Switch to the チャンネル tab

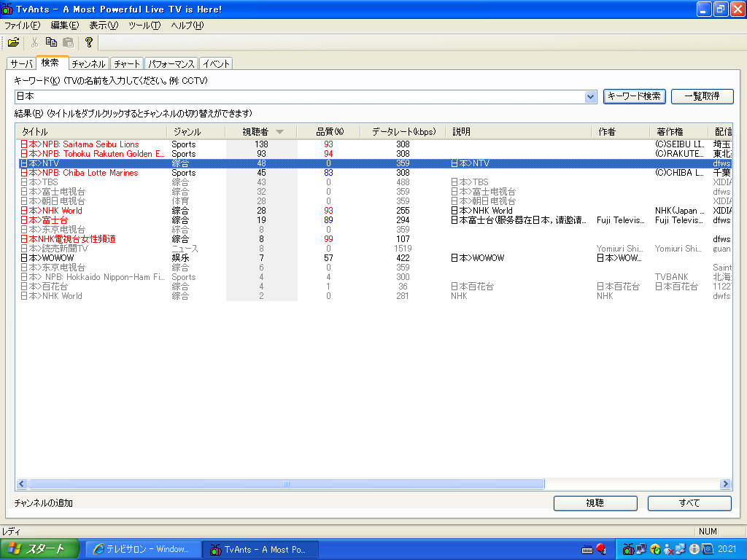point(88,64)
